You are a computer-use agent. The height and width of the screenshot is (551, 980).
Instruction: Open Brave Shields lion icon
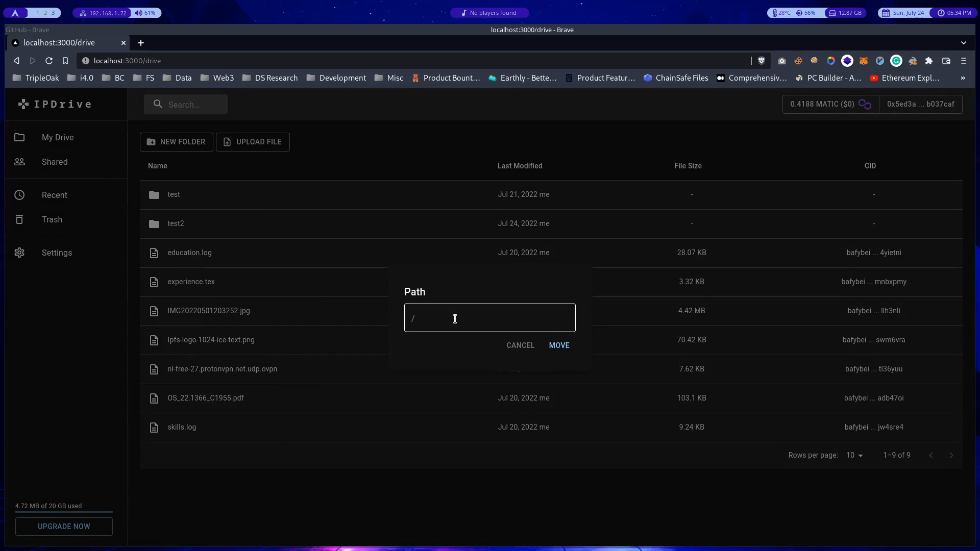pos(762,61)
